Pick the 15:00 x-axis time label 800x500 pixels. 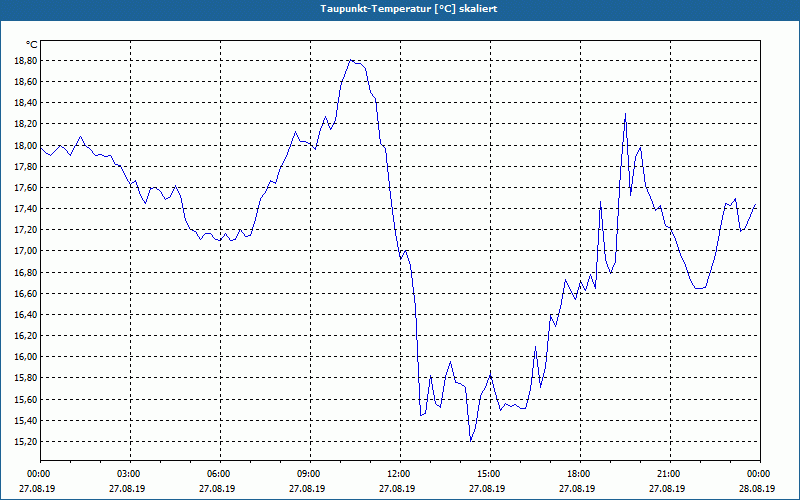click(488, 474)
